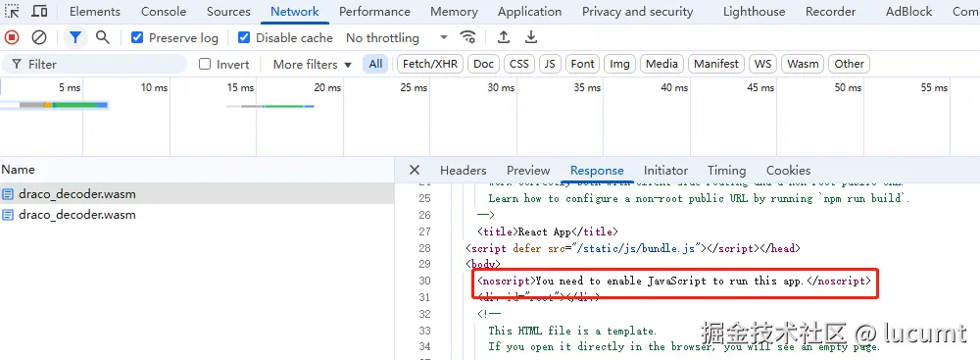
Task: Toggle the Preserve log checkbox
Action: tap(137, 37)
